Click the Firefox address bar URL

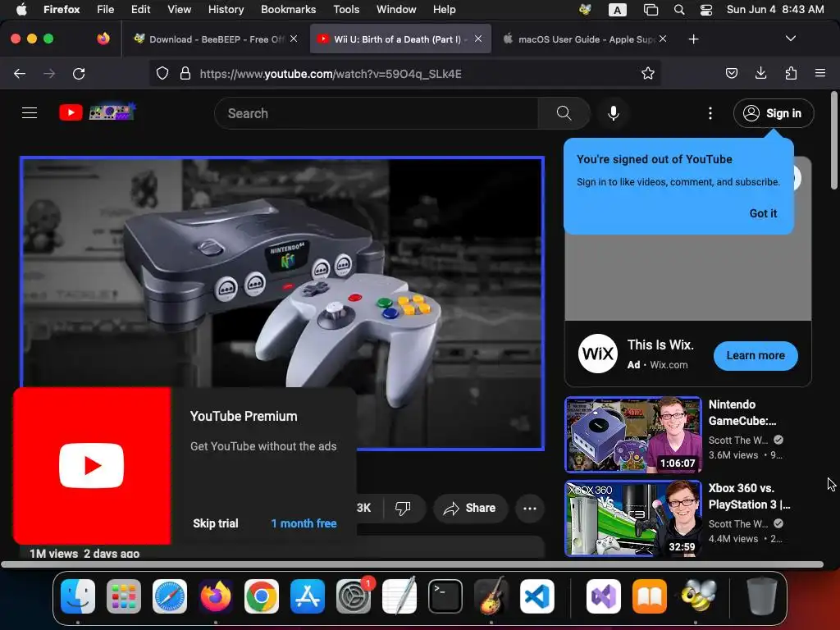tap(331, 74)
